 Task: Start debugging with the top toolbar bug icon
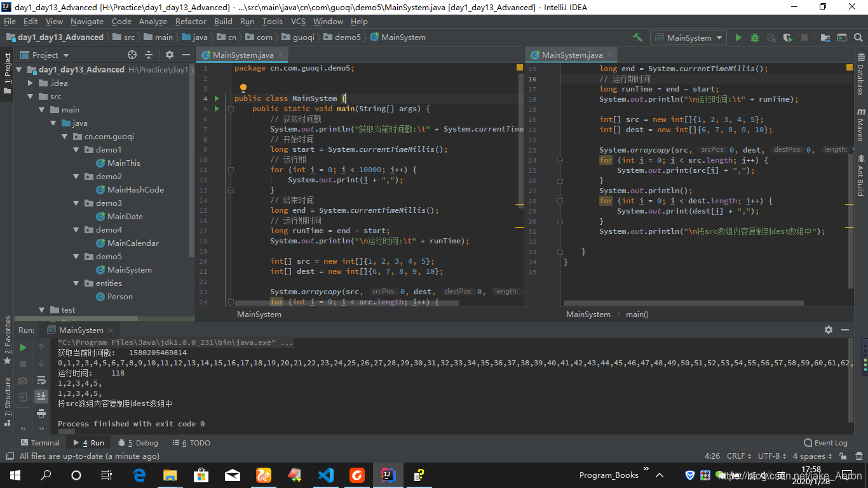755,37
